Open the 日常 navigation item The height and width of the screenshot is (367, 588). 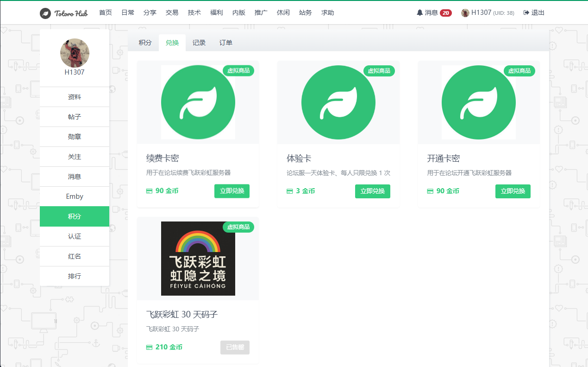(128, 13)
